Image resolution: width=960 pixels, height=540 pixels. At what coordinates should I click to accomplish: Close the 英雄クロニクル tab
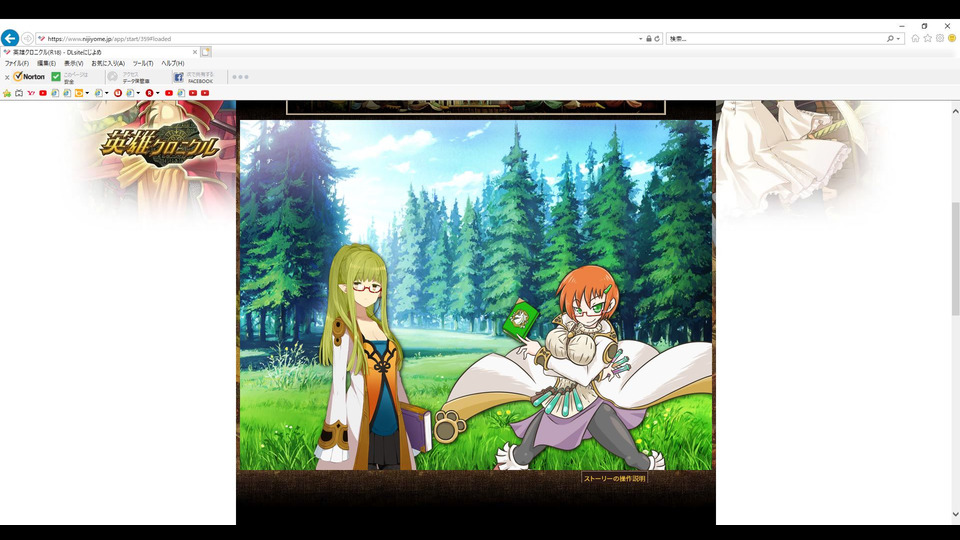tap(195, 52)
